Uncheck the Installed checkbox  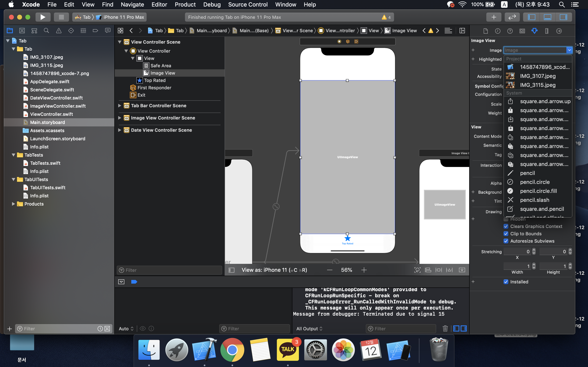click(506, 282)
